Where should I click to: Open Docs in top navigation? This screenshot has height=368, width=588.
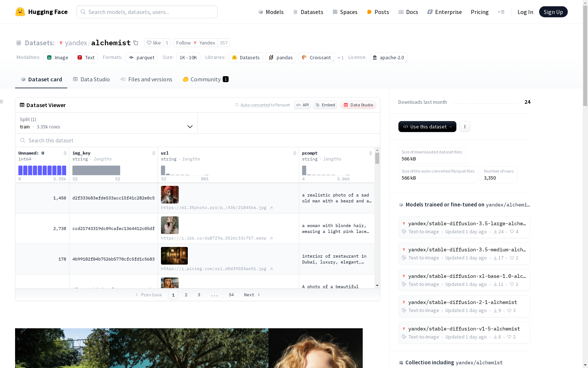[x=408, y=12]
